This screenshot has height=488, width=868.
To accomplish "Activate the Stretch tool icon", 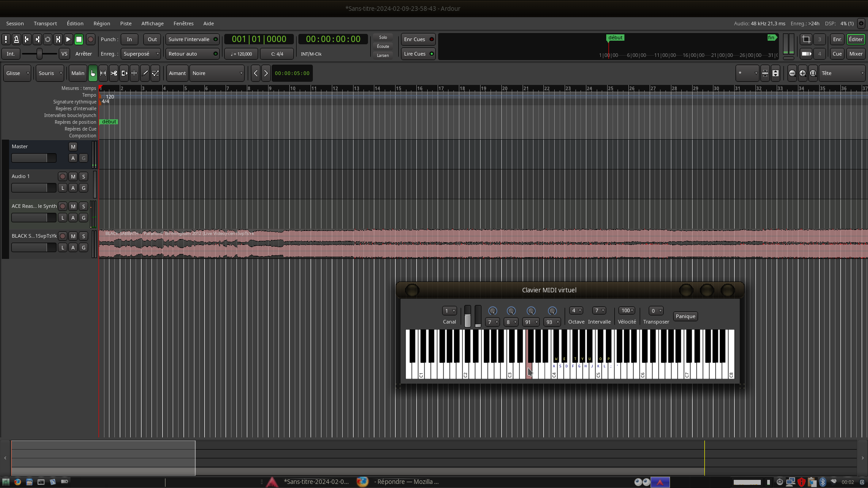I will [x=124, y=73].
